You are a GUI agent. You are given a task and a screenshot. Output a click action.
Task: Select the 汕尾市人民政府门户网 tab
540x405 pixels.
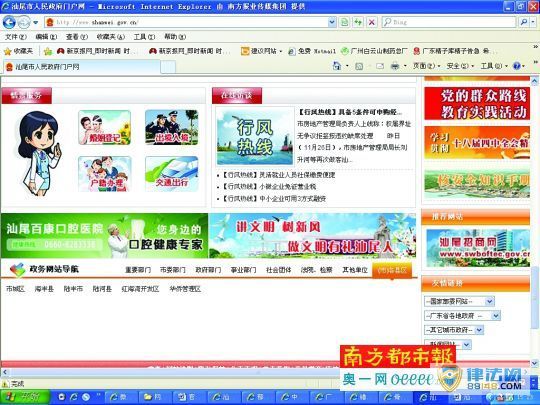[x=82, y=67]
